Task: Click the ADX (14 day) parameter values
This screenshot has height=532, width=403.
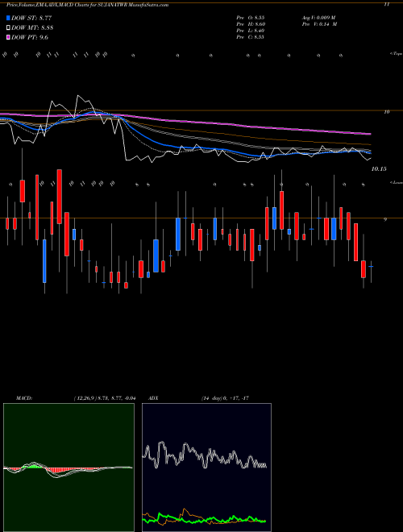Action: 225,398
